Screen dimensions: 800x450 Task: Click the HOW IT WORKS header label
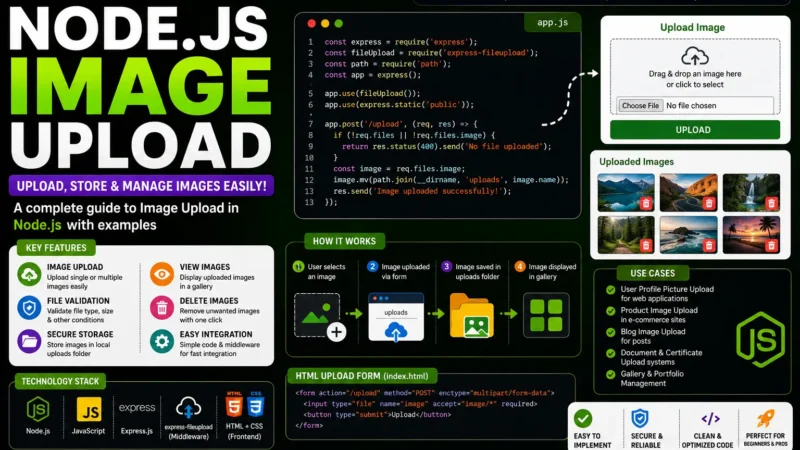[x=344, y=241]
